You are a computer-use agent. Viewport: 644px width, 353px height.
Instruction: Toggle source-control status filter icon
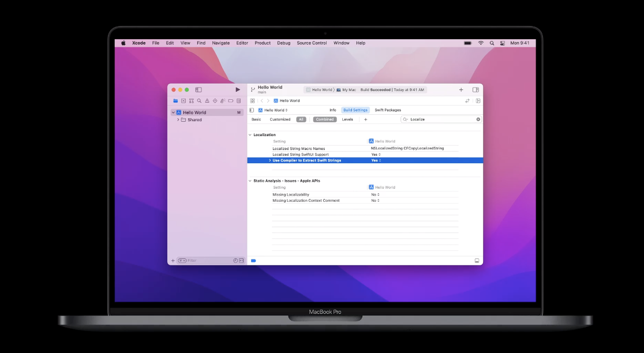pyautogui.click(x=241, y=261)
